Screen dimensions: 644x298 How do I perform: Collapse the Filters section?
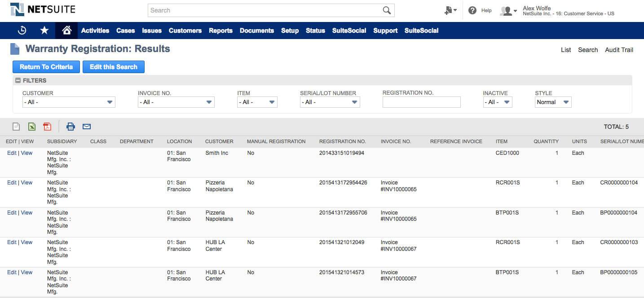pyautogui.click(x=18, y=81)
